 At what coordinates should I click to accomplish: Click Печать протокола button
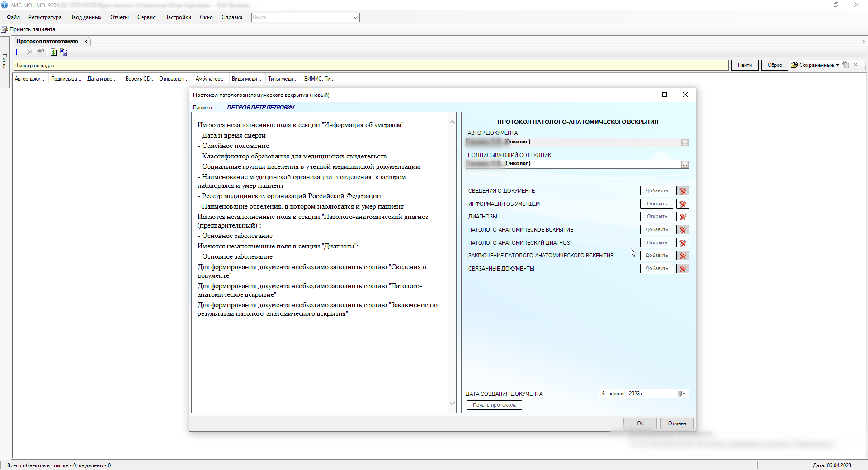[x=495, y=405]
